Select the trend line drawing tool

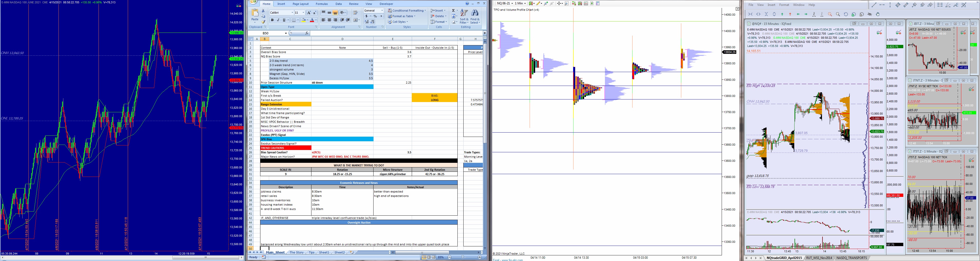(x=874, y=5)
